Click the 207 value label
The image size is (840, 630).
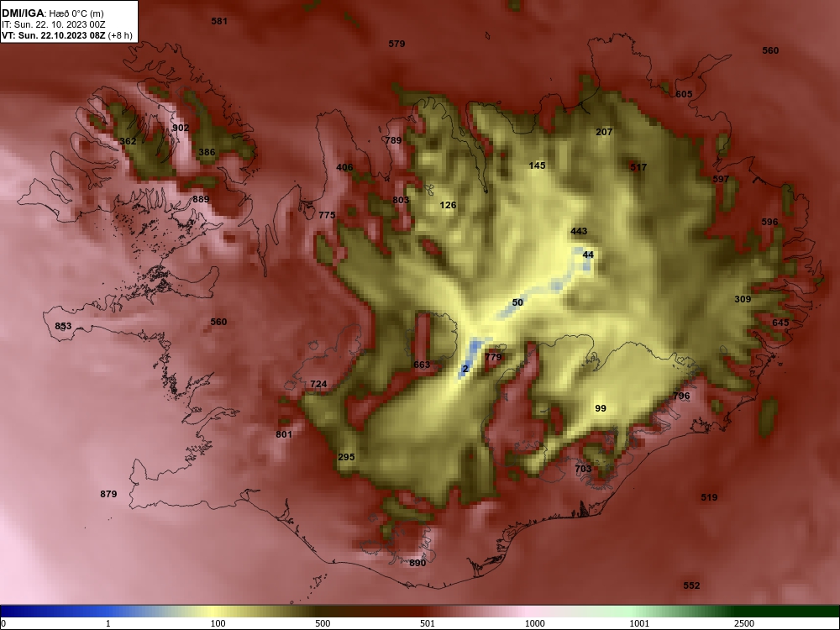(604, 132)
